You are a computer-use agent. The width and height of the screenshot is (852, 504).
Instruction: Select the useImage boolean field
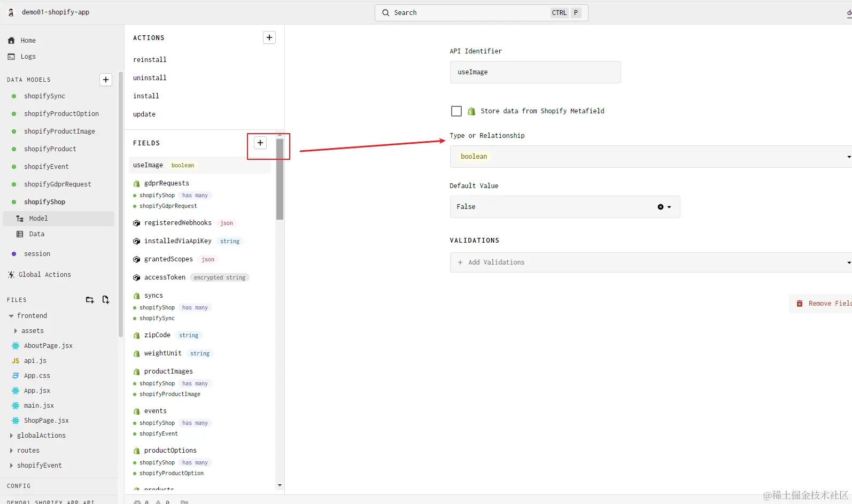tap(200, 165)
